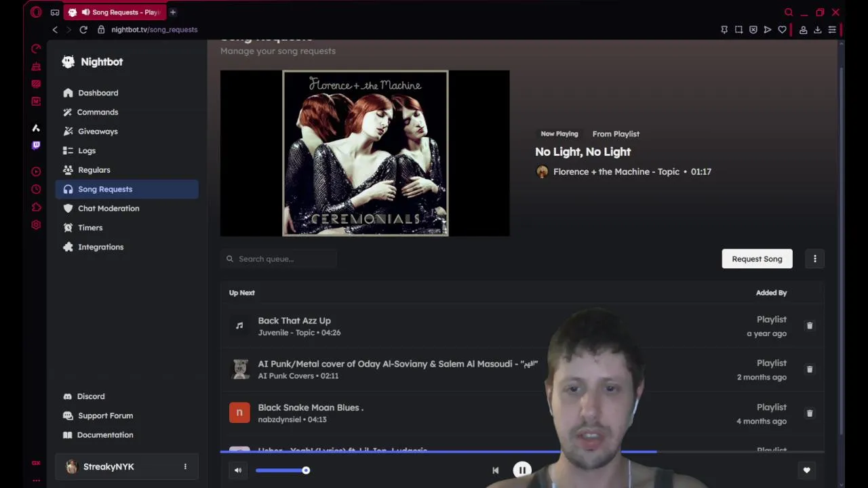This screenshot has height=488, width=868.
Task: Open the GX workspaces icon in tab bar
Action: coord(55,12)
